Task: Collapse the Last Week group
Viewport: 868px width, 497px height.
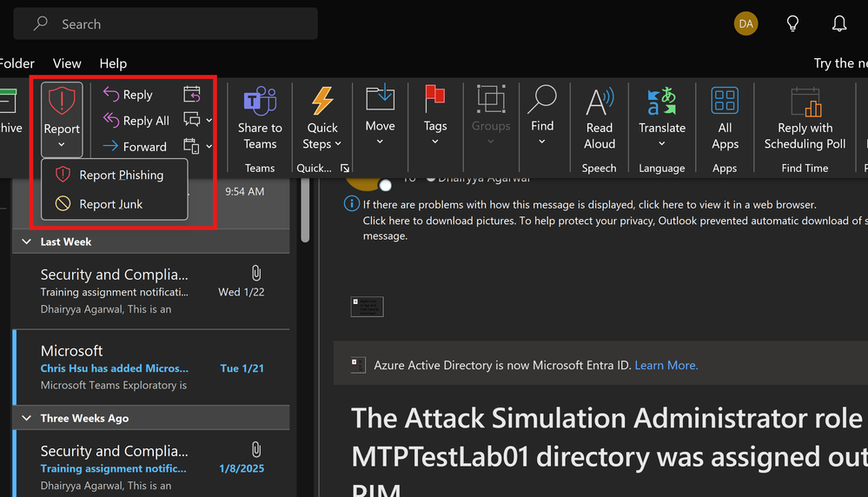Action: click(x=27, y=242)
